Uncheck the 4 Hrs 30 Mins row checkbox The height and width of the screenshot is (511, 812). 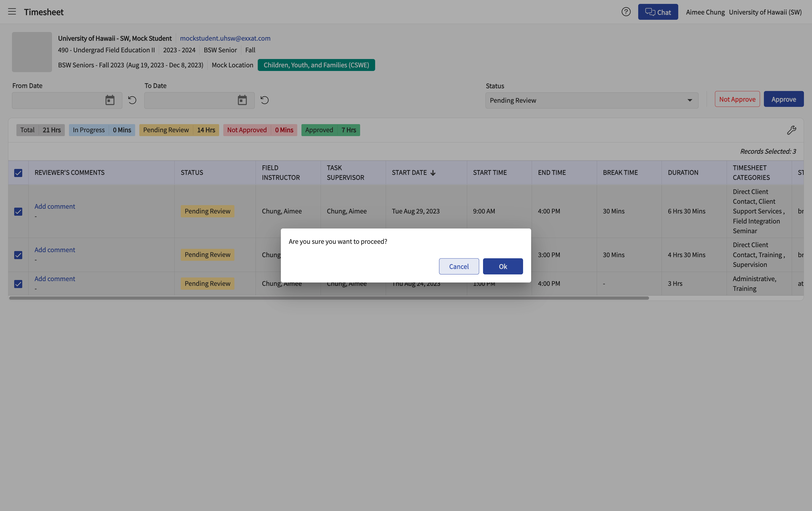(x=18, y=255)
